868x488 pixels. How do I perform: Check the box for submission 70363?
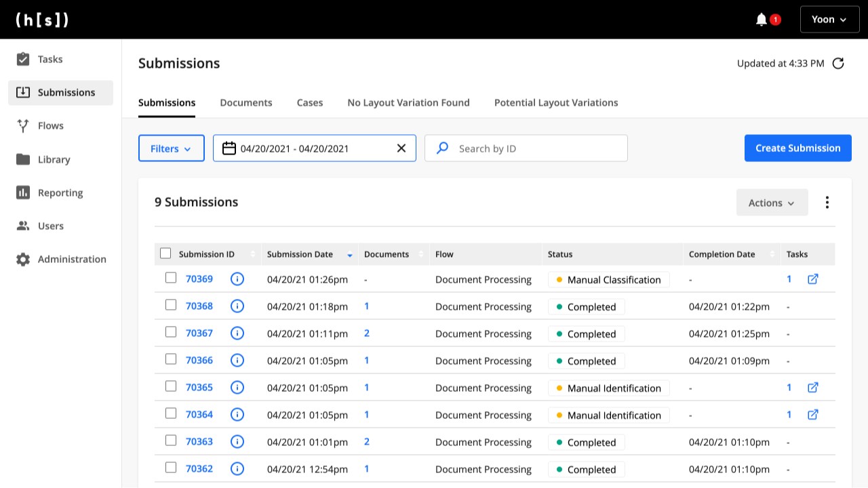click(x=171, y=441)
